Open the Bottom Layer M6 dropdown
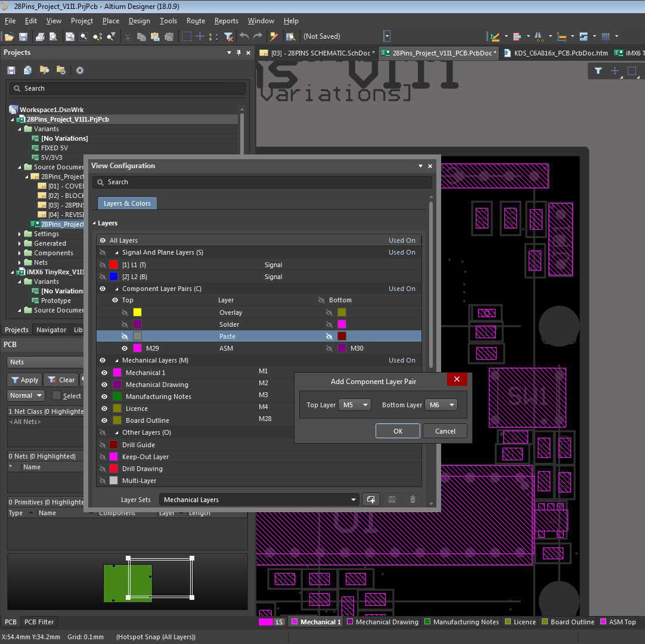645x644 pixels. click(441, 405)
